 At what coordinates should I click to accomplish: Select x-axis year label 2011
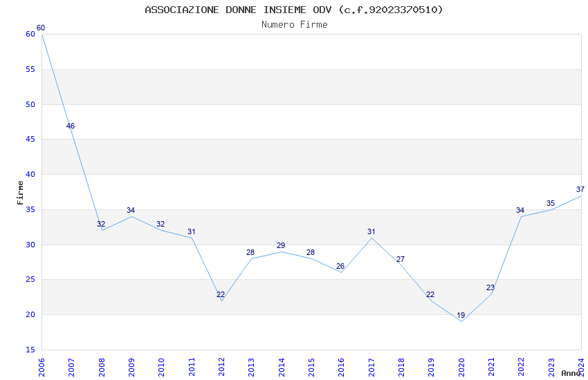pos(192,367)
